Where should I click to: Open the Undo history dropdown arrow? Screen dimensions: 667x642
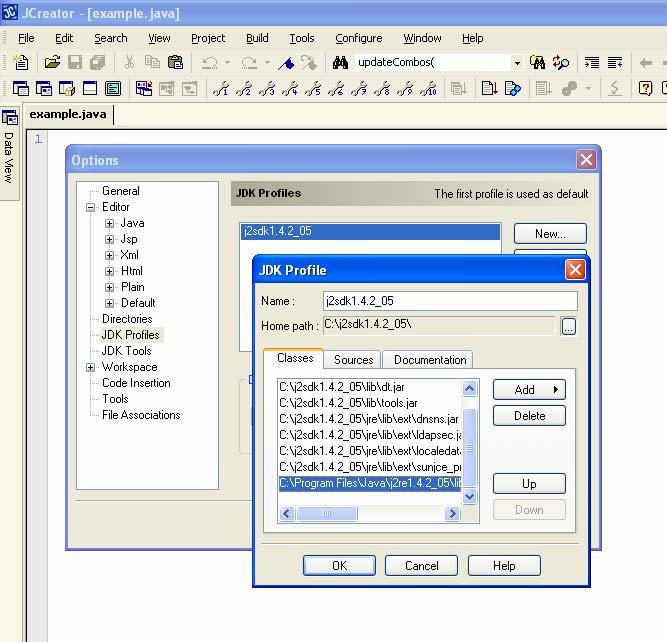pyautogui.click(x=227, y=63)
